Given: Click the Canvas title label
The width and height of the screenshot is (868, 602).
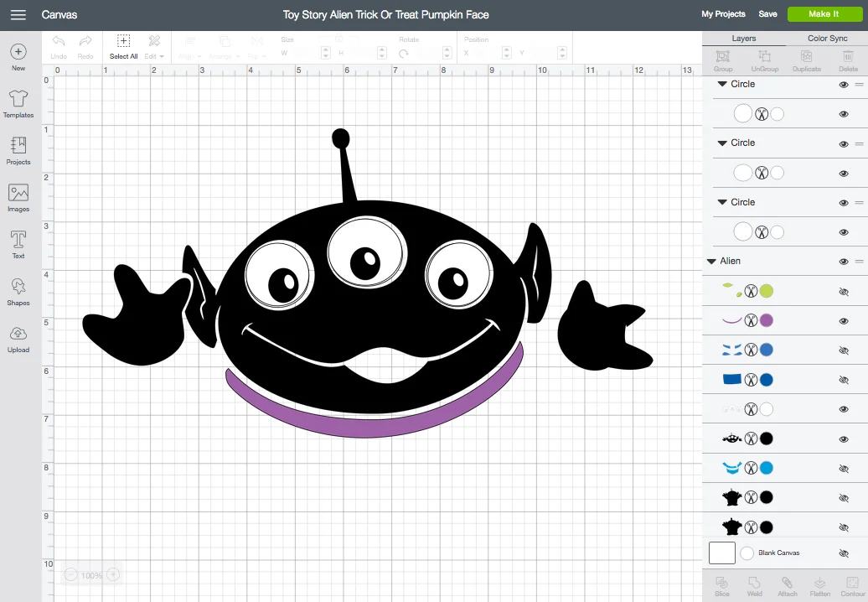Looking at the screenshot, I should (x=59, y=15).
